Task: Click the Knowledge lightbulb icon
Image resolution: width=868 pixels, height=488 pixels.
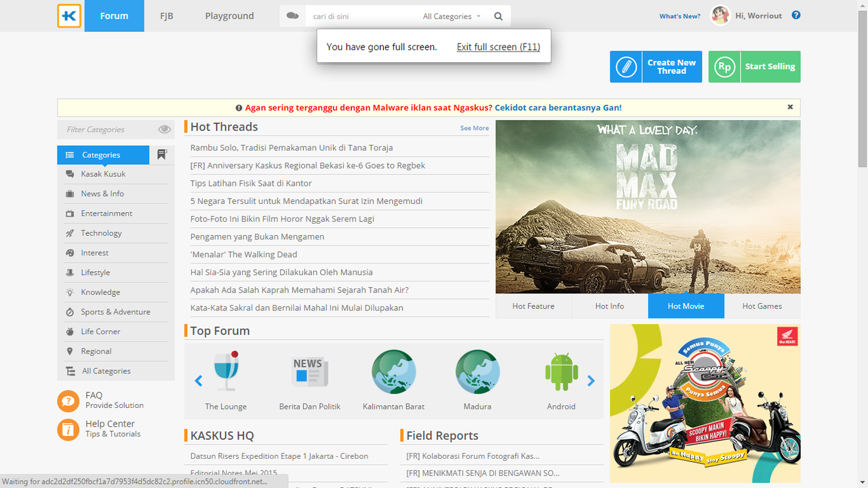Action: (70, 292)
